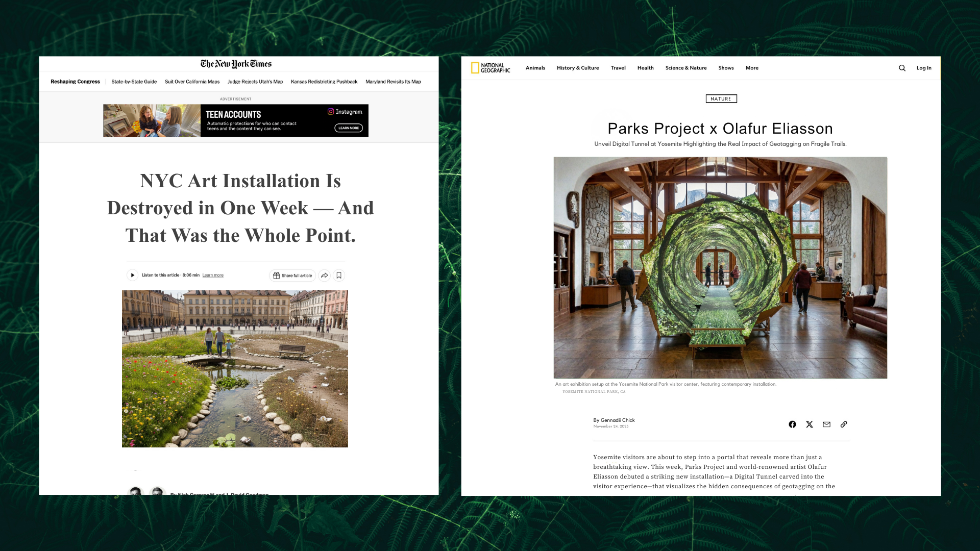
Task: Click the NATURE category tag
Action: [x=721, y=99]
